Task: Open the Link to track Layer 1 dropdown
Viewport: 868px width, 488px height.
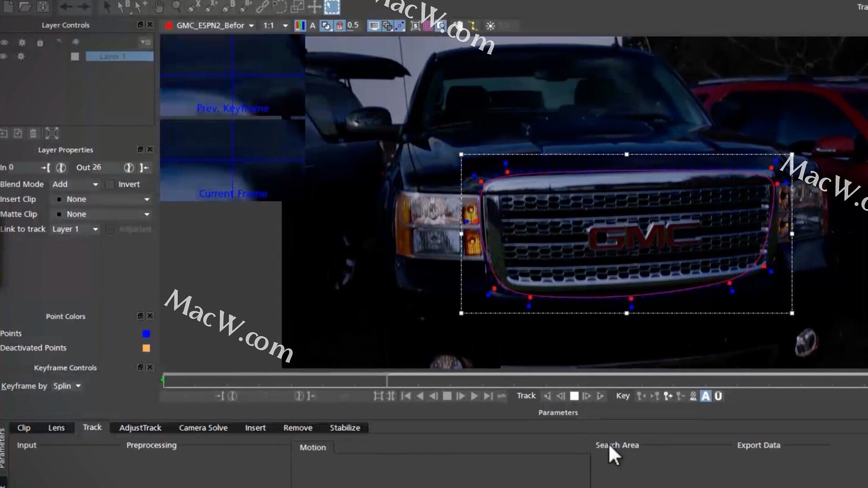Action: tap(75, 229)
